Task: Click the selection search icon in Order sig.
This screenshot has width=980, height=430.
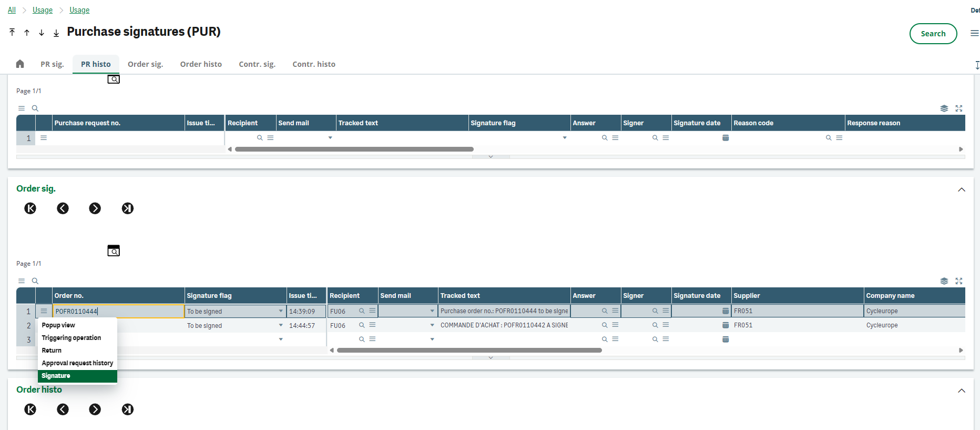Action: pyautogui.click(x=114, y=251)
